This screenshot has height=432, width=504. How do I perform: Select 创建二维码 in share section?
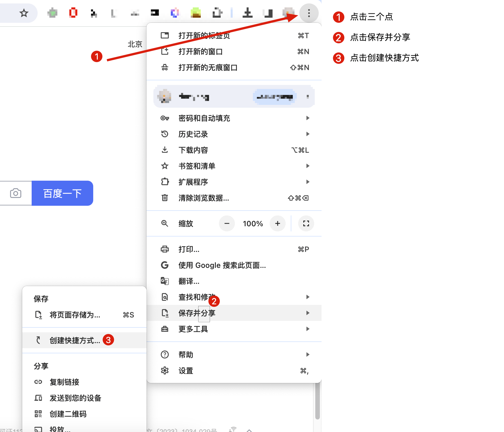pyautogui.click(x=68, y=414)
